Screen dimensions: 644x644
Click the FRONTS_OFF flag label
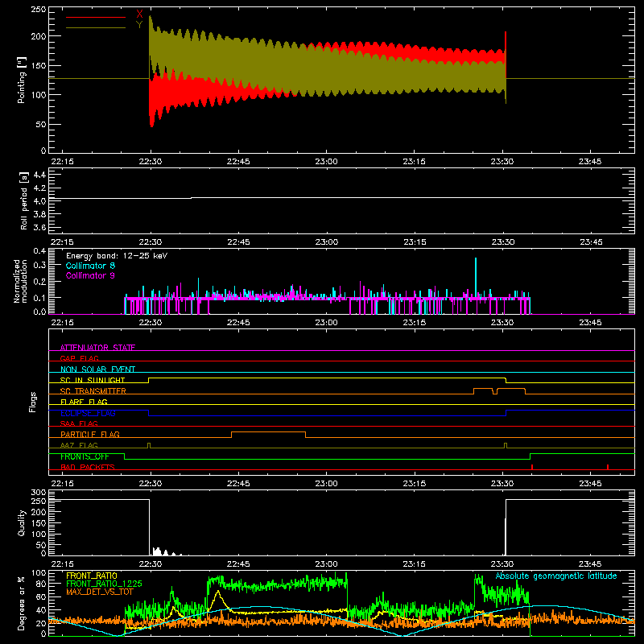click(85, 456)
